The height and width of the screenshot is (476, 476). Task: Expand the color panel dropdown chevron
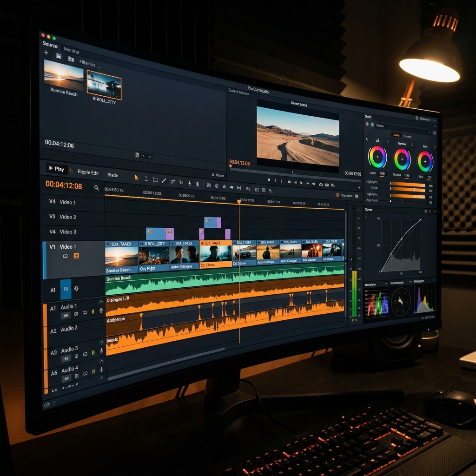click(x=430, y=132)
